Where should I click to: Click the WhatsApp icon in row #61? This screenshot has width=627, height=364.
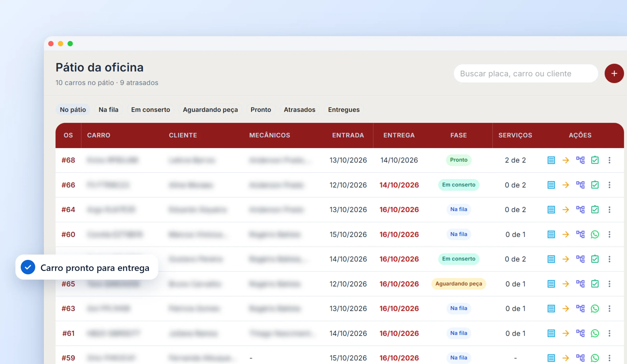click(x=595, y=333)
